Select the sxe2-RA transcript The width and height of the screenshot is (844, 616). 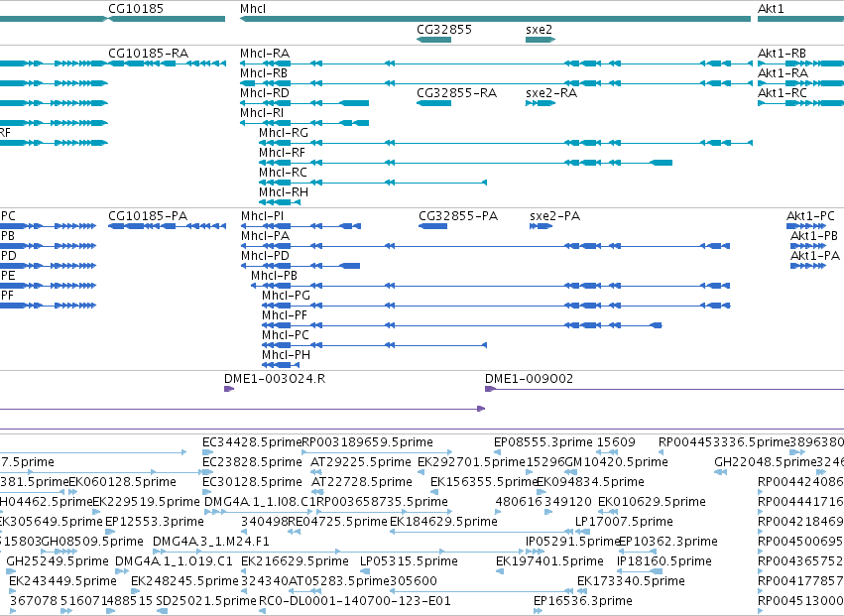[x=541, y=103]
